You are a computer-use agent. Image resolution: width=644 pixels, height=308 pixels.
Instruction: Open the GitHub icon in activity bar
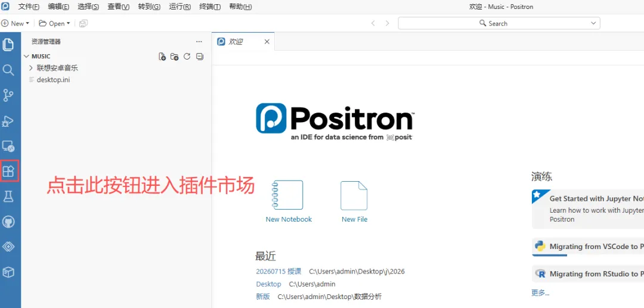pyautogui.click(x=8, y=222)
